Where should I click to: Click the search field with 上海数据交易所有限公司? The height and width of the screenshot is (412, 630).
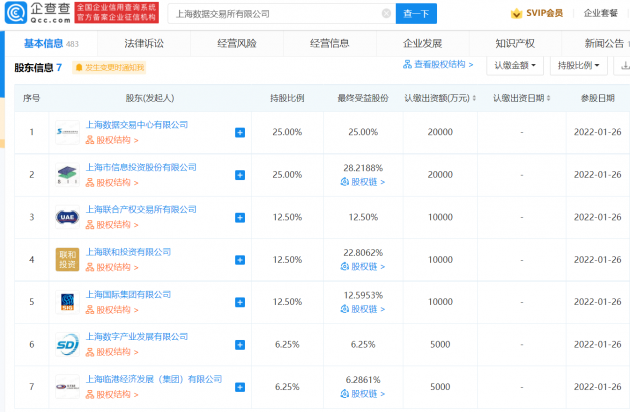(x=281, y=14)
